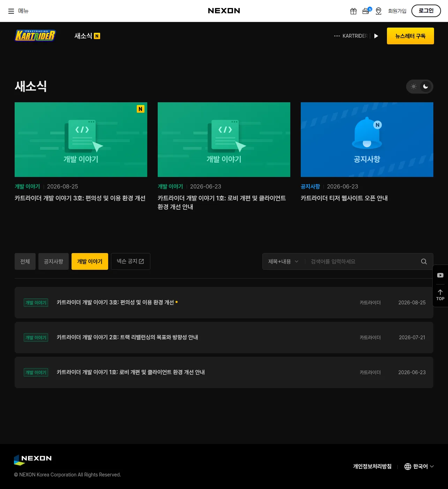
Task: Click the search magnifier icon
Action: (x=424, y=261)
